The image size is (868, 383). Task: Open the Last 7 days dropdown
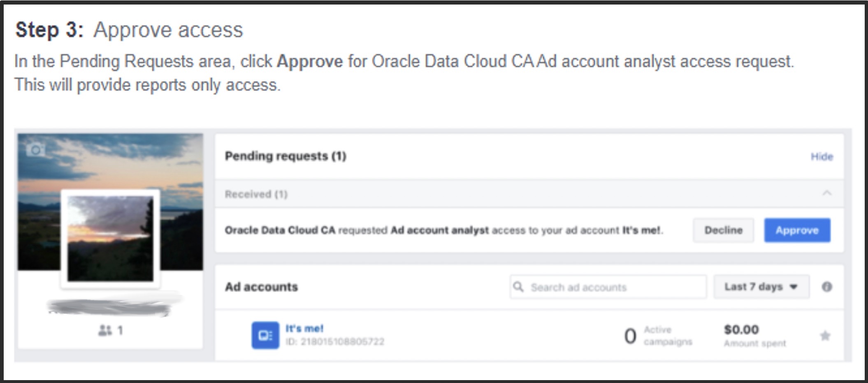point(761,287)
